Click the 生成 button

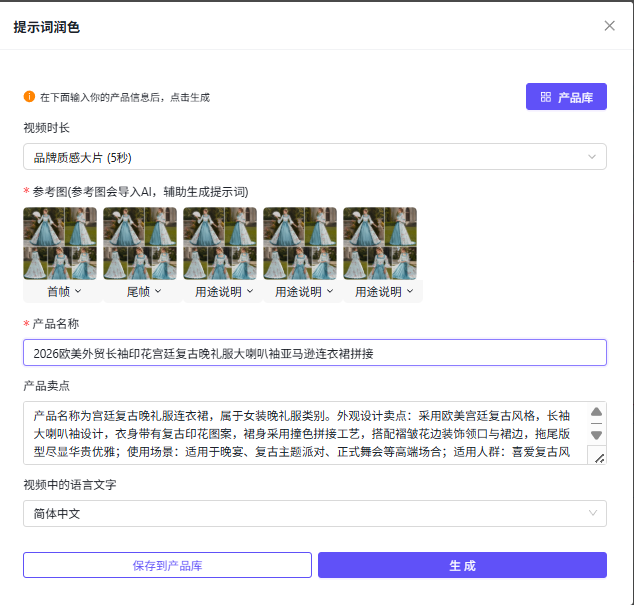point(462,565)
